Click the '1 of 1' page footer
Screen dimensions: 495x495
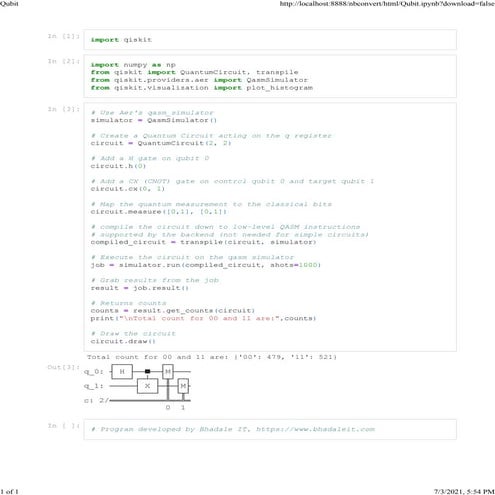coord(9,491)
